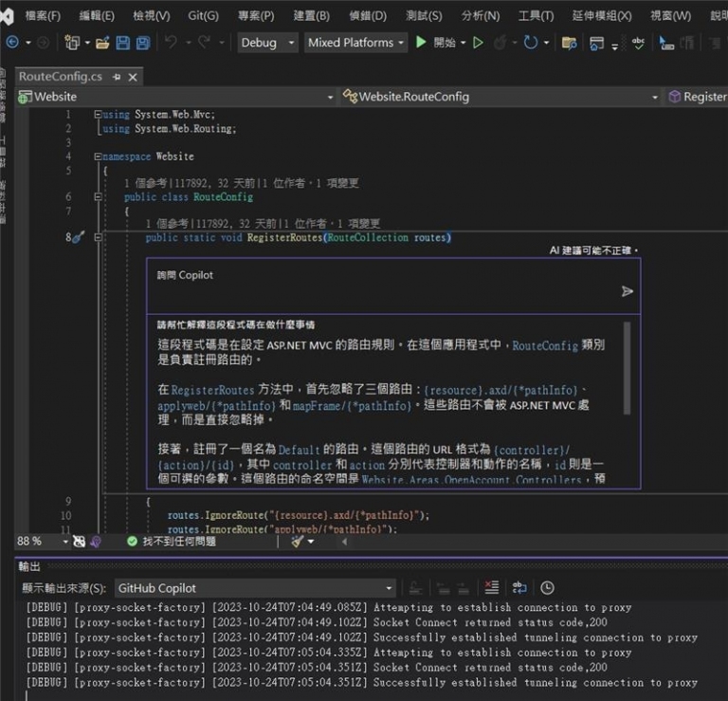The width and height of the screenshot is (728, 701).
Task: Click the Save All double-disk icon
Action: (x=143, y=43)
